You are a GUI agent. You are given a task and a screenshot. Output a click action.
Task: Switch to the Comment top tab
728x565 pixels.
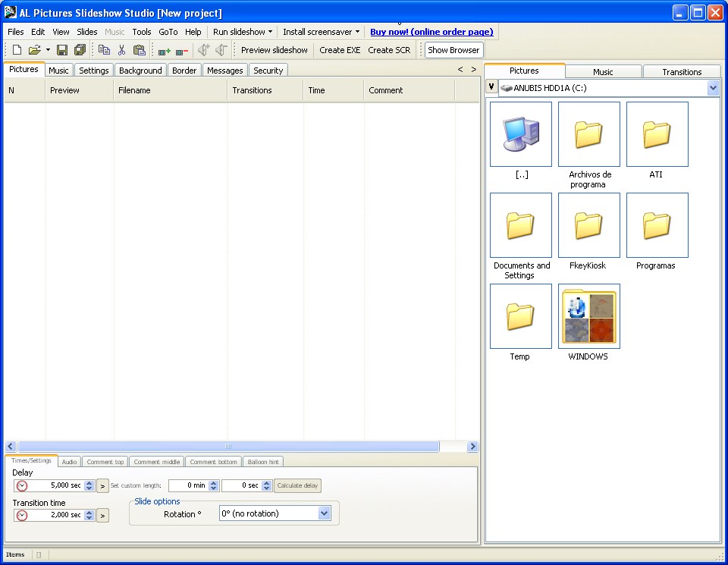[105, 461]
